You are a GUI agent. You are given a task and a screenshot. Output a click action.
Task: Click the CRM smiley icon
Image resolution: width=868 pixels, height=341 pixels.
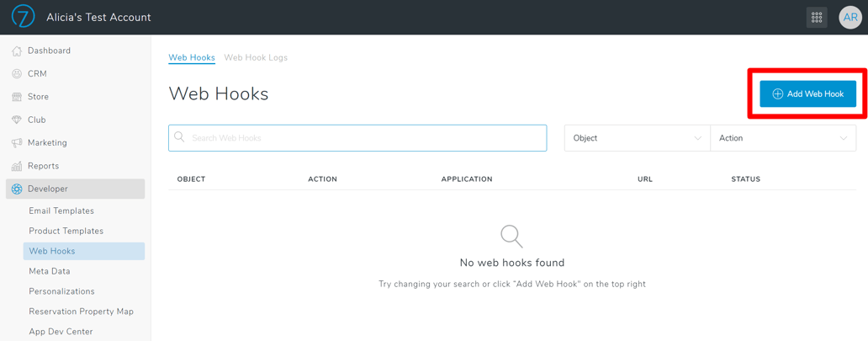(17, 74)
